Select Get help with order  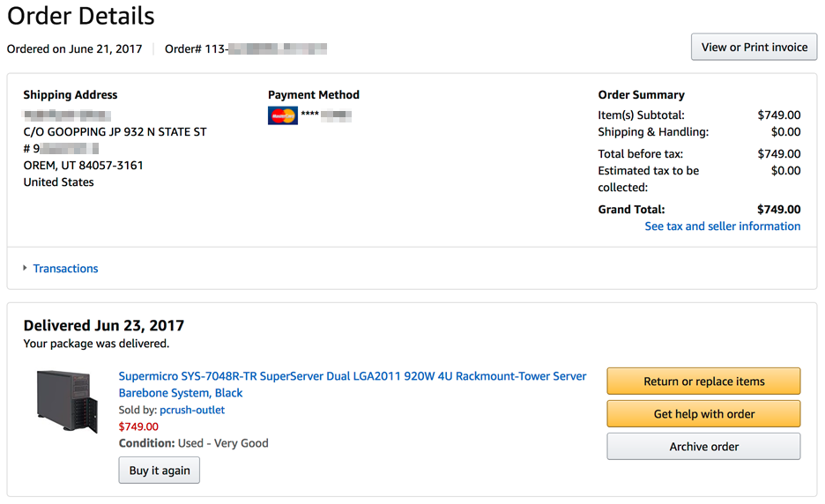(703, 414)
